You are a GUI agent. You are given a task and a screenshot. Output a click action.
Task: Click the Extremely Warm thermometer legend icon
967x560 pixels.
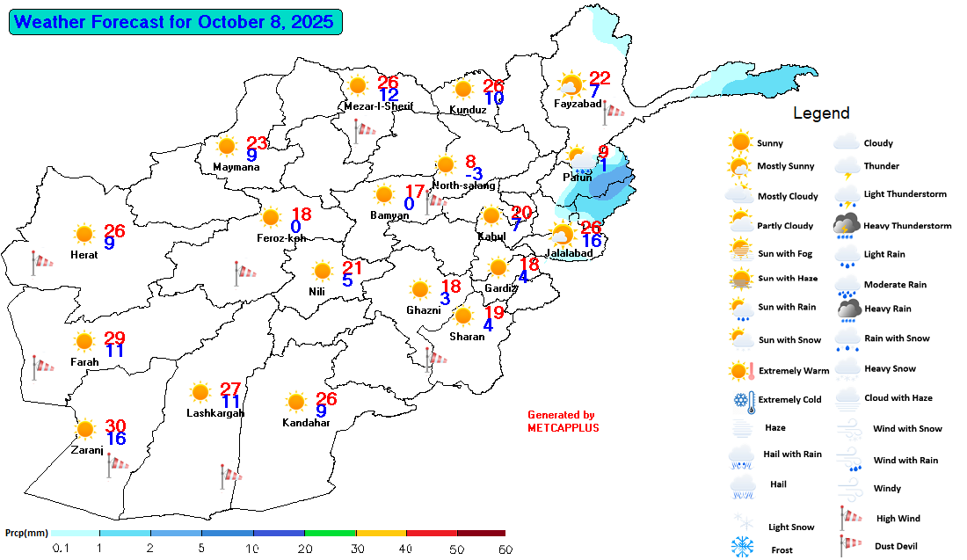742,370
